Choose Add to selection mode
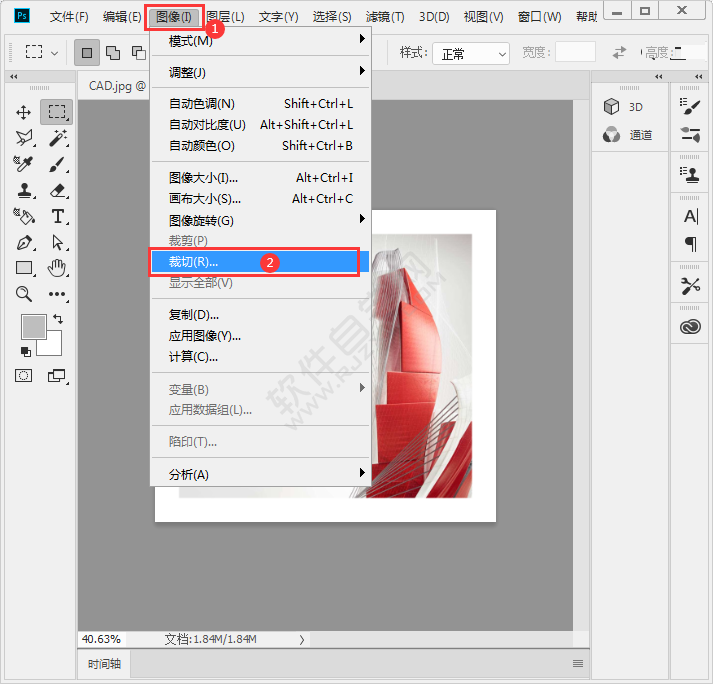The width and height of the screenshot is (713, 684). coord(113,53)
